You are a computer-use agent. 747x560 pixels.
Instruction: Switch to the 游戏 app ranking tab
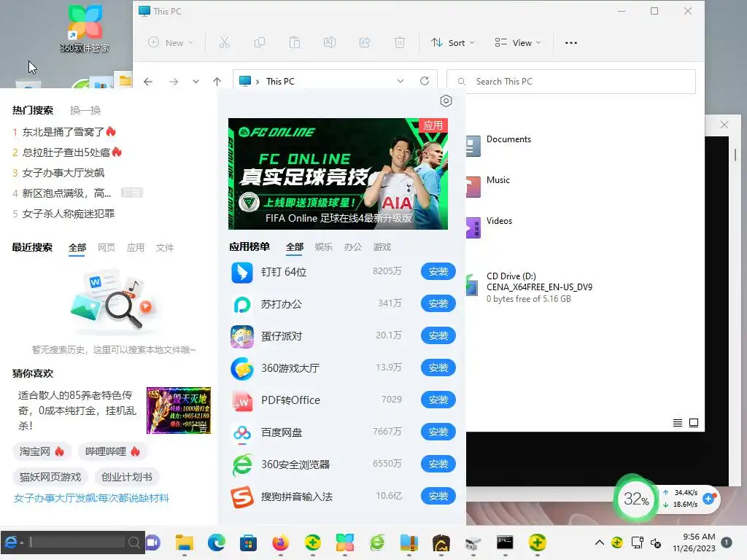tap(382, 247)
